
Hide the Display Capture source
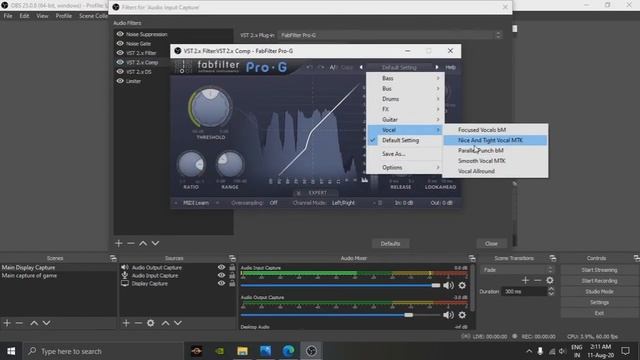[x=221, y=283]
